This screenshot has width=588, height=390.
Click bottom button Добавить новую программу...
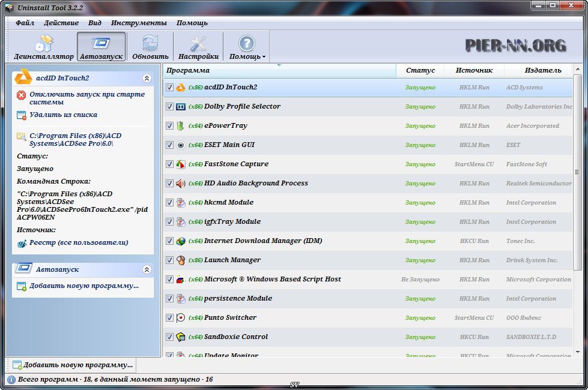(73, 365)
